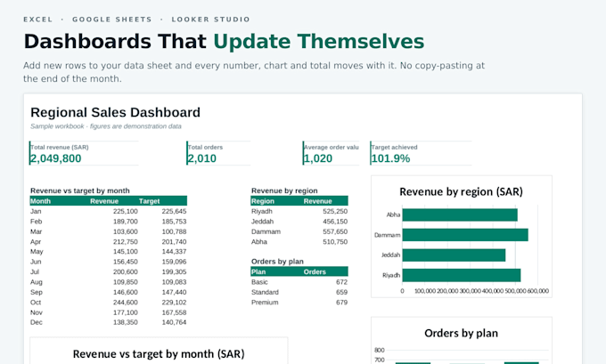Click Dec revenue cell 138,350
Viewport: 606px width, 364px height.
[126, 322]
